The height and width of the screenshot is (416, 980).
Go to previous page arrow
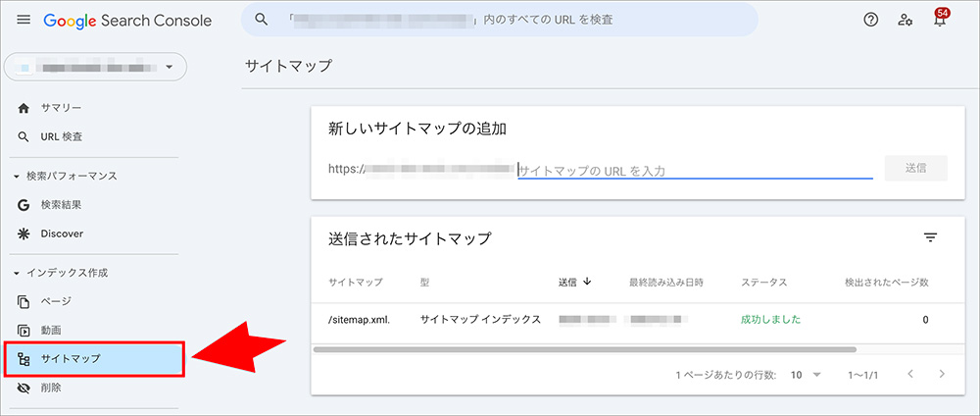[909, 375]
